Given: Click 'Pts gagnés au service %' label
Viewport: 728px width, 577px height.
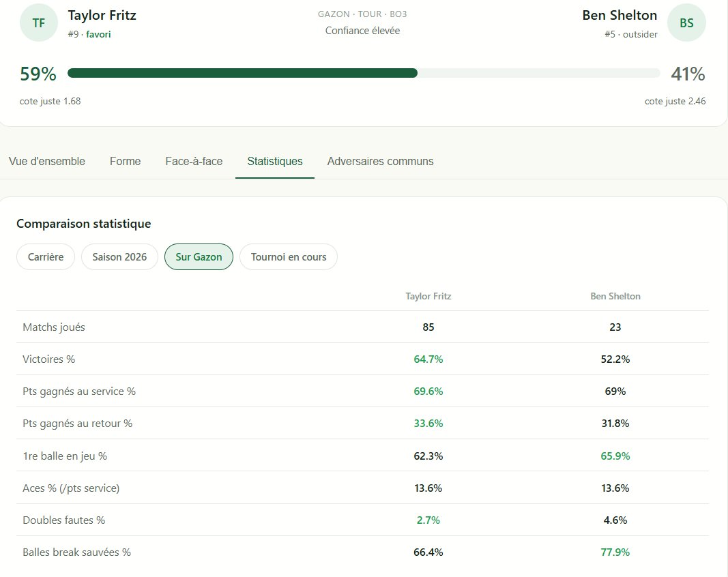Looking at the screenshot, I should (79, 391).
